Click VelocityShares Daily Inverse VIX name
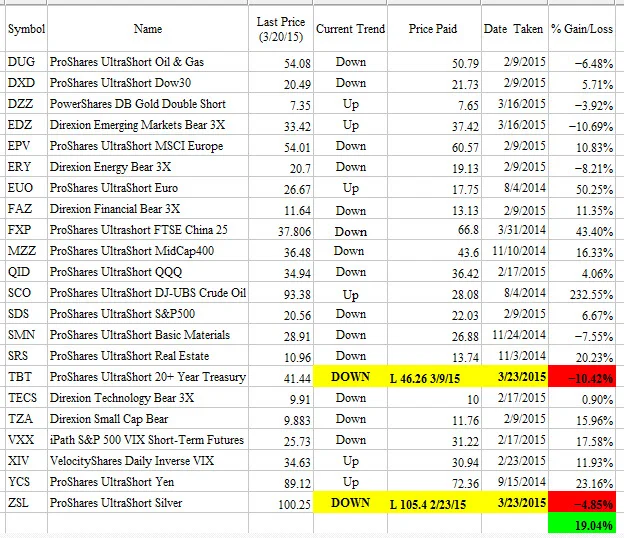Image resolution: width=624 pixels, height=538 pixels. [x=148, y=461]
